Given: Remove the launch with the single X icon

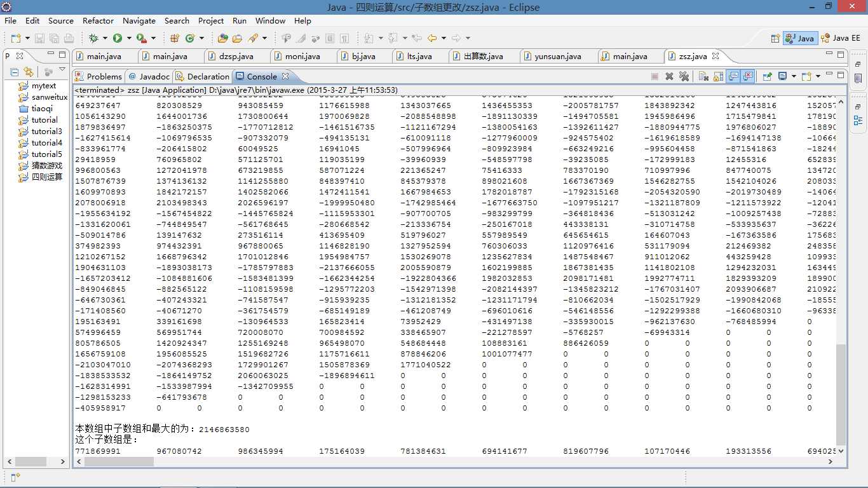Looking at the screenshot, I should (x=669, y=76).
